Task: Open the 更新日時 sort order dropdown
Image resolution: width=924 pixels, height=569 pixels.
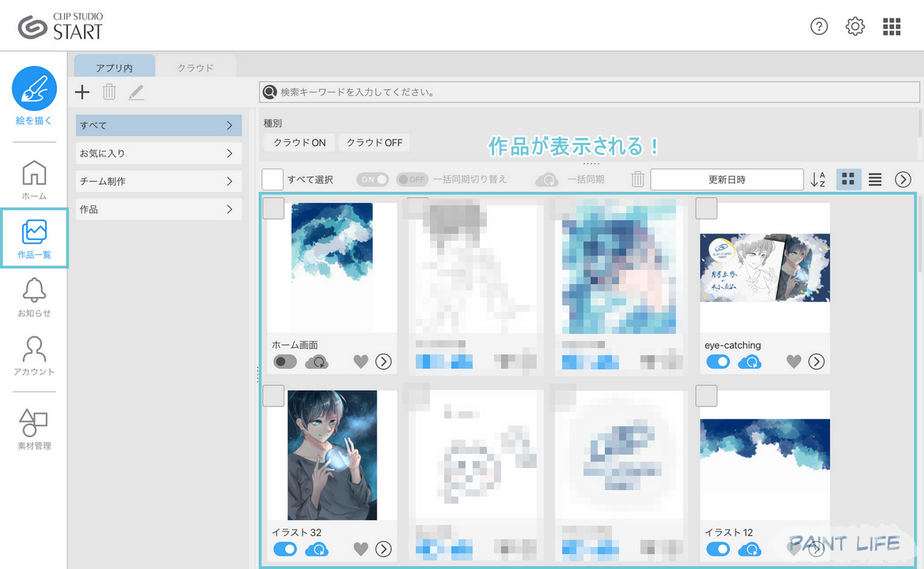Action: [727, 179]
